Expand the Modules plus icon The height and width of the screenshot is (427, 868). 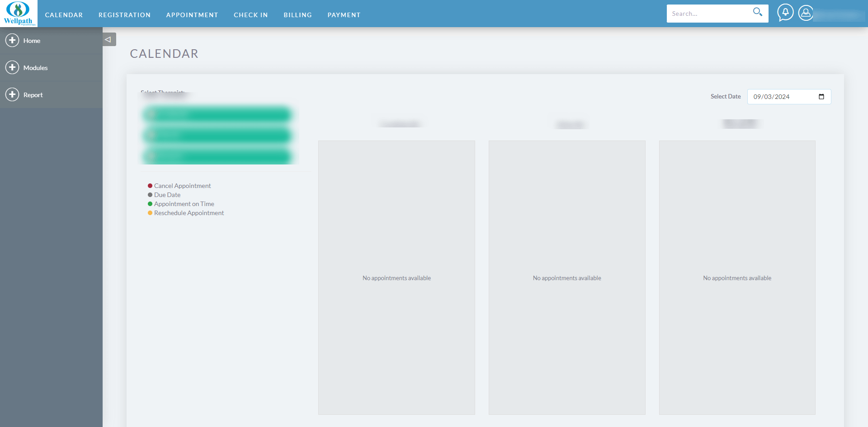(12, 67)
